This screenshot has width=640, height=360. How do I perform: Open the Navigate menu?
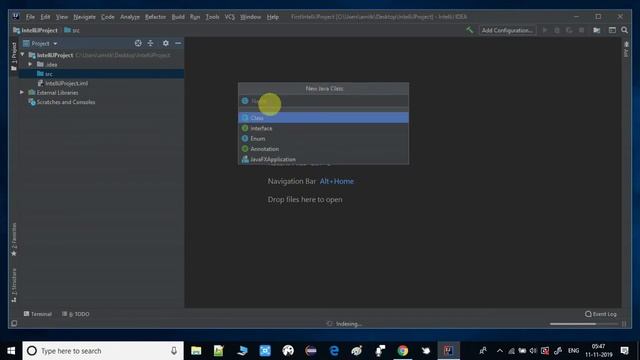(x=84, y=17)
